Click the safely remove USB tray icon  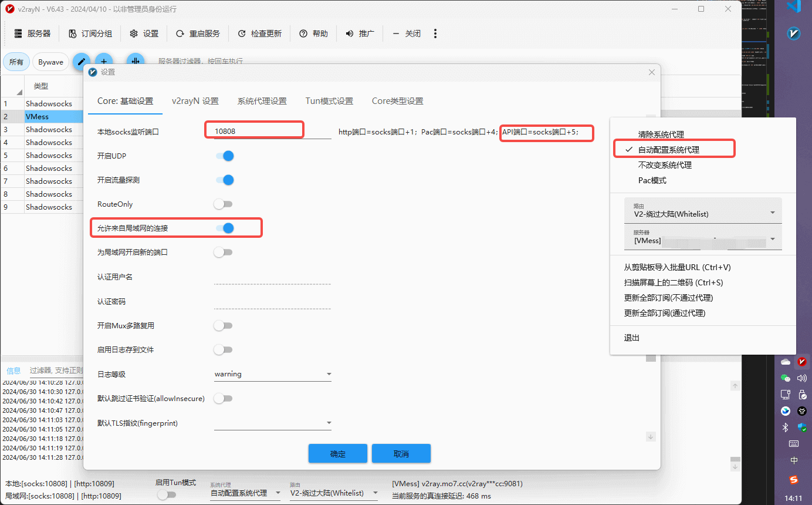point(801,395)
